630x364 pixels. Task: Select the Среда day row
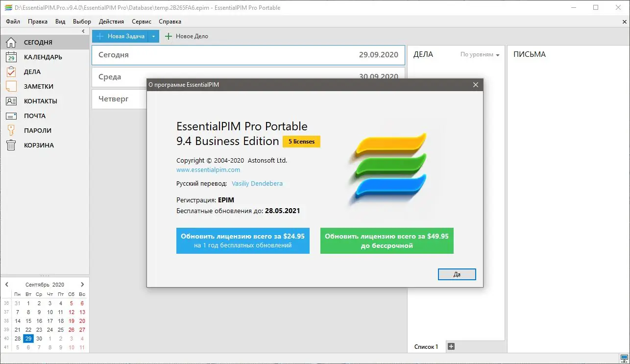(248, 77)
